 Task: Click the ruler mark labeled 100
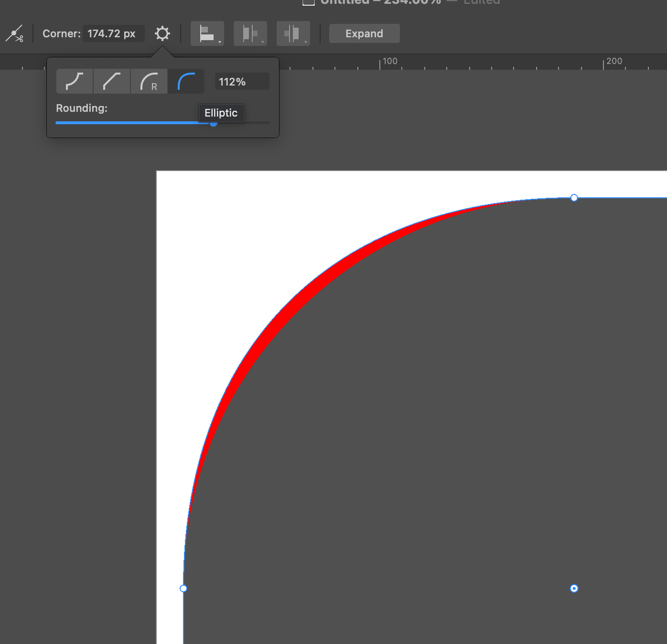389,61
